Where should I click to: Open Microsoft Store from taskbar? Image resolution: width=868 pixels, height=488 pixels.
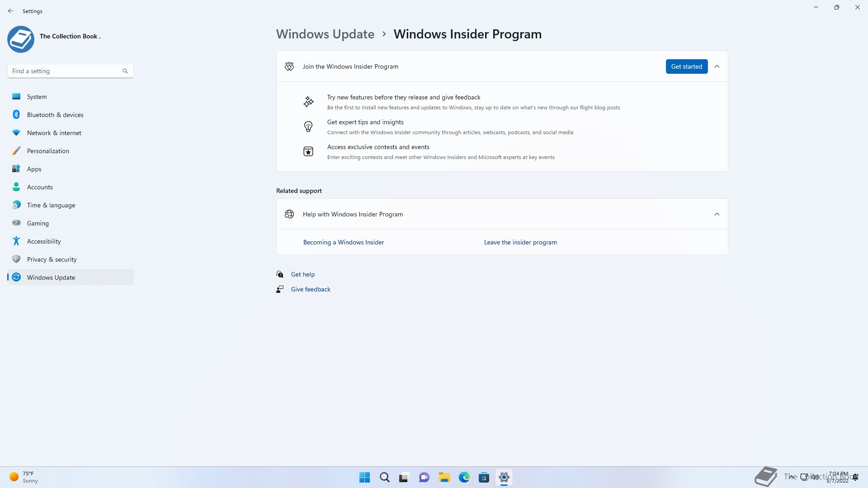[x=484, y=477]
